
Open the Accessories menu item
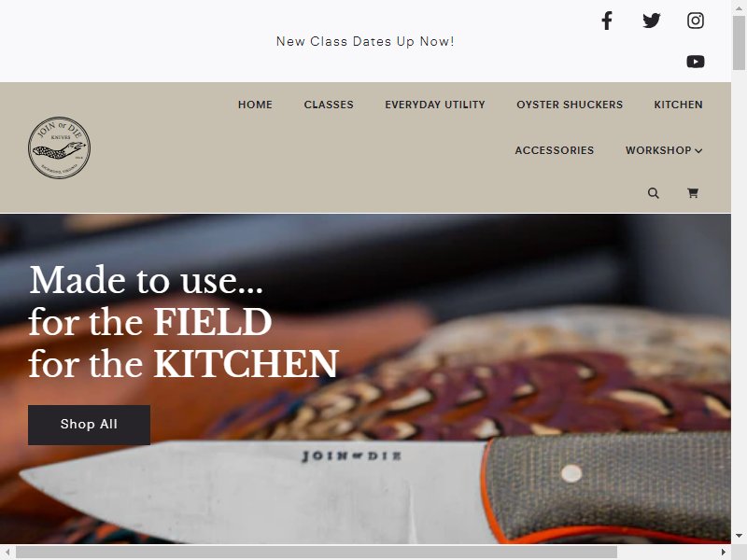point(555,150)
